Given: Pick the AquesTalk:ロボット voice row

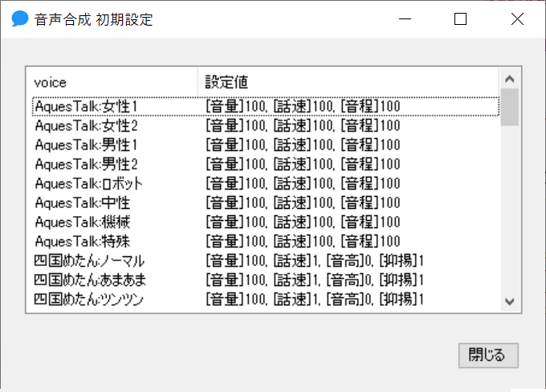Looking at the screenshot, I should 88,183.
